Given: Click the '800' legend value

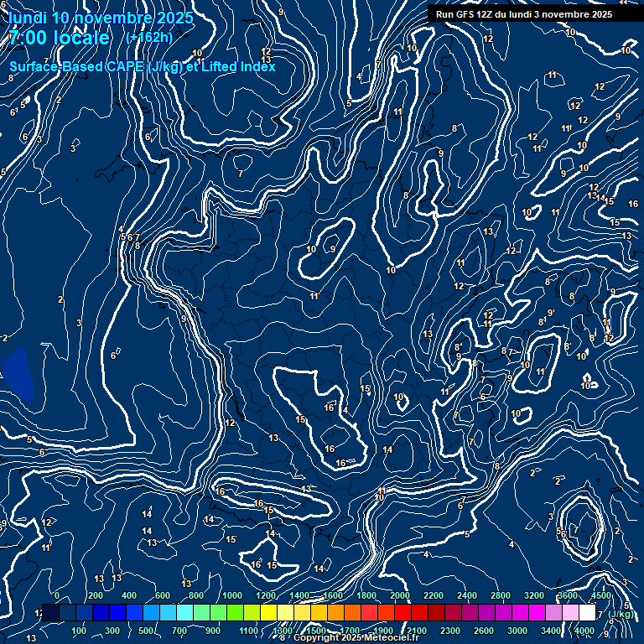Looking at the screenshot, I should [x=196, y=595].
